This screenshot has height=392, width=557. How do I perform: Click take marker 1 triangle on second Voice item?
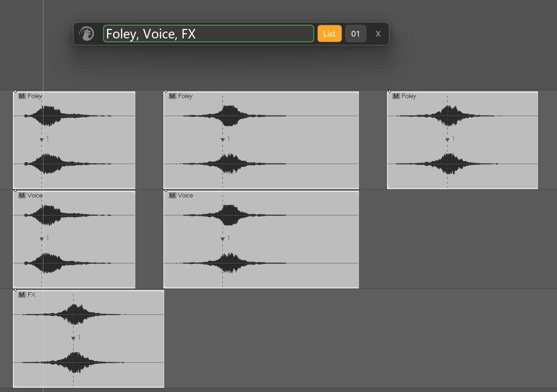click(222, 239)
